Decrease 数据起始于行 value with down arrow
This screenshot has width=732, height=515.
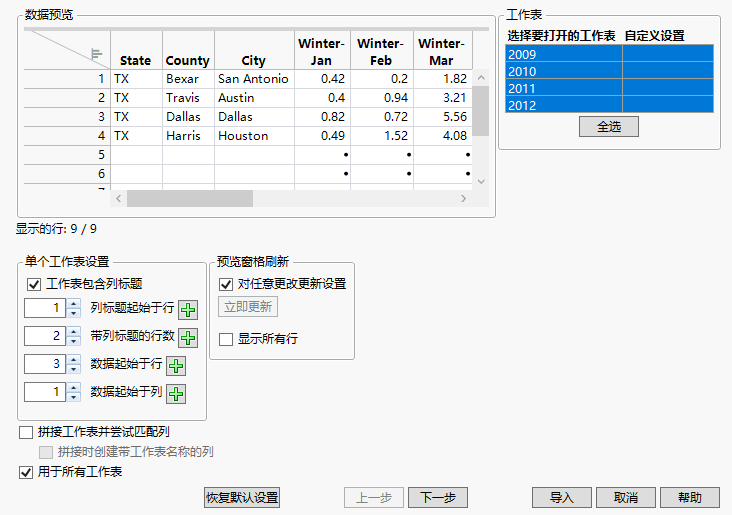(x=74, y=369)
